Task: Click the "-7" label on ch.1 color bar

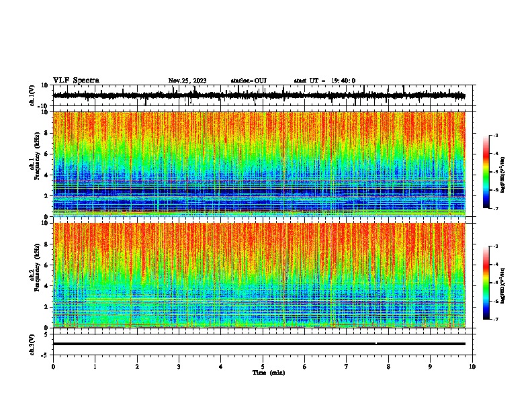Action: click(495, 208)
